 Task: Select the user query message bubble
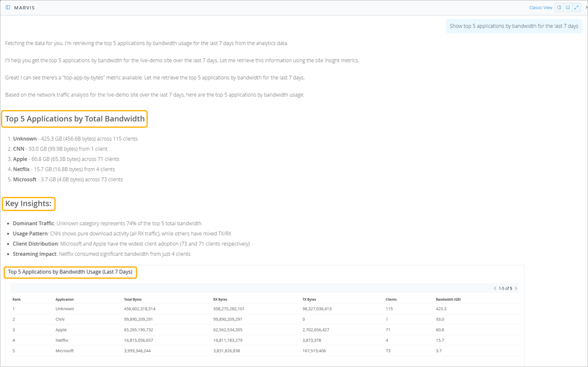[514, 26]
